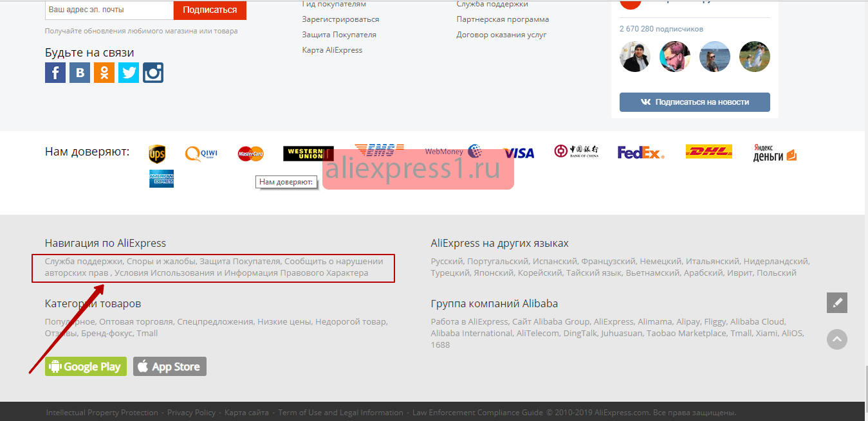The height and width of the screenshot is (421, 868).
Task: Click the UPS logo
Action: [x=157, y=154]
